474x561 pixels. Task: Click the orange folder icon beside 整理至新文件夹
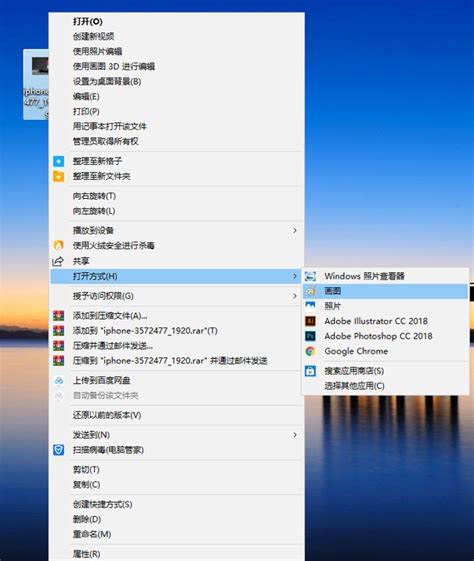point(59,176)
